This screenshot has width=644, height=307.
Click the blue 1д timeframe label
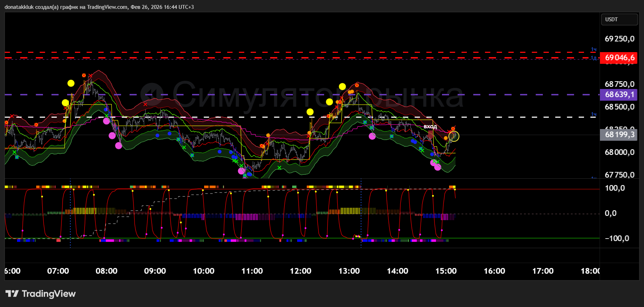click(594, 58)
